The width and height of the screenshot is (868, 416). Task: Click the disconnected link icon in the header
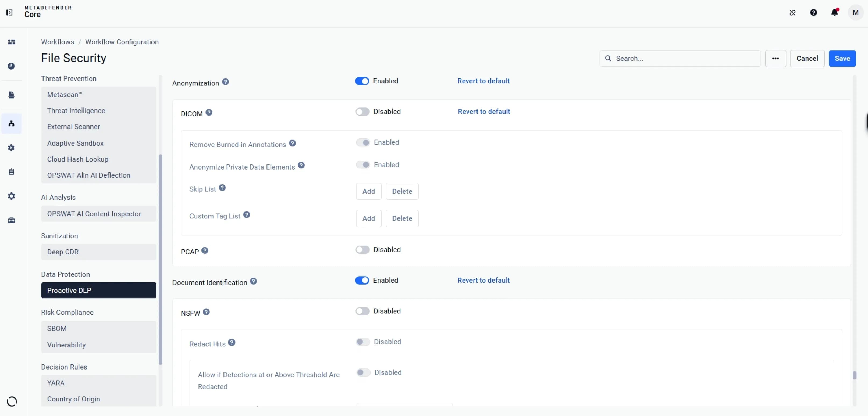pyautogui.click(x=792, y=12)
